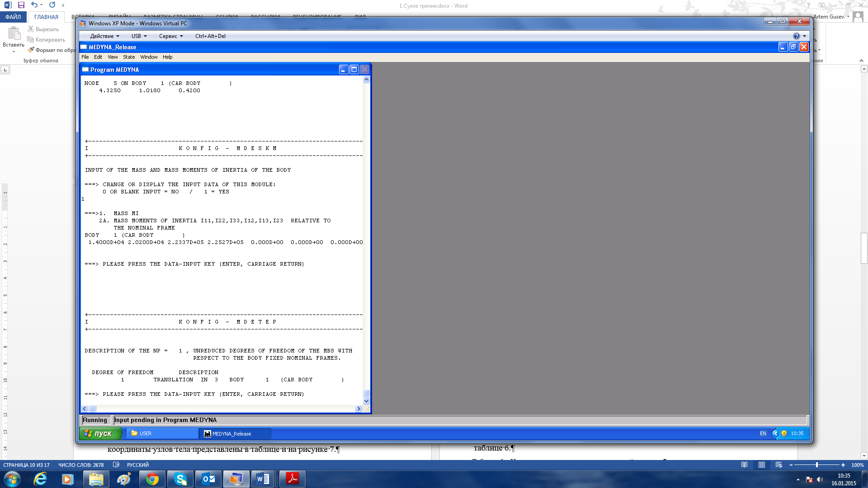Open Skype from Windows taskbar
Viewport: 868px width, 488px height.
[x=180, y=479]
